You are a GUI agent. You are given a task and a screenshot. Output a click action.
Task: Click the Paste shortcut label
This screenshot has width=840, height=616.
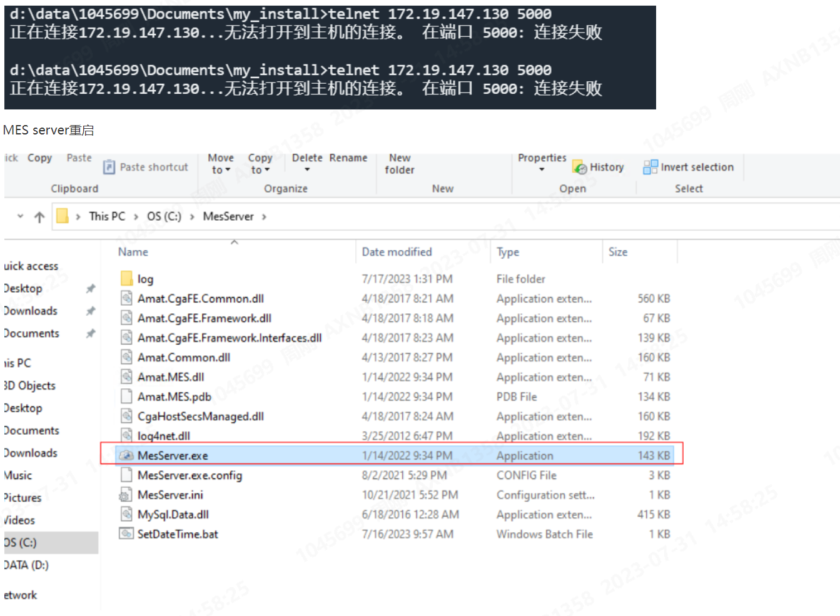point(154,167)
